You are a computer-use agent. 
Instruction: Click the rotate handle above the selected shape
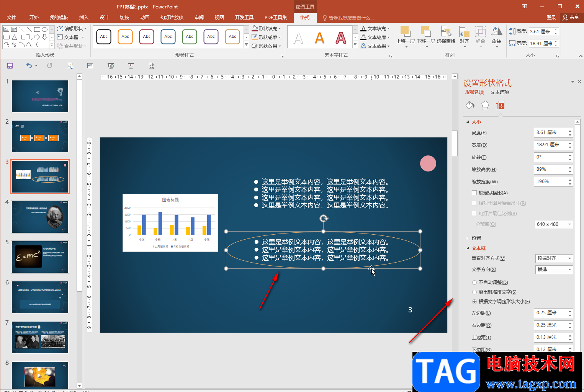(324, 218)
